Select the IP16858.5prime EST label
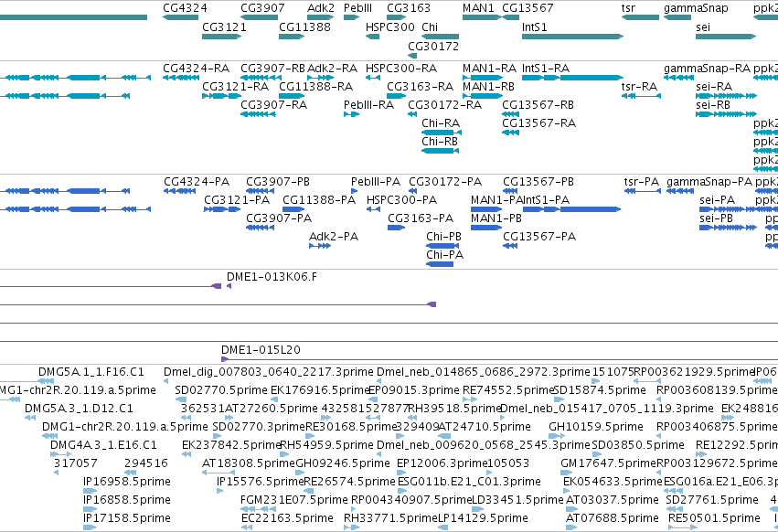Image resolution: width=778 pixels, height=532 pixels. (x=127, y=500)
